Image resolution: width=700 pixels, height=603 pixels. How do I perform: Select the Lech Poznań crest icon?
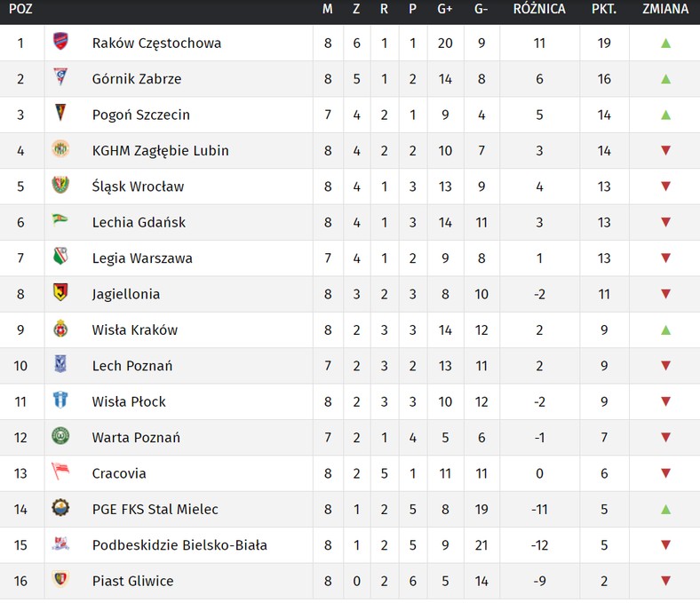click(x=60, y=364)
